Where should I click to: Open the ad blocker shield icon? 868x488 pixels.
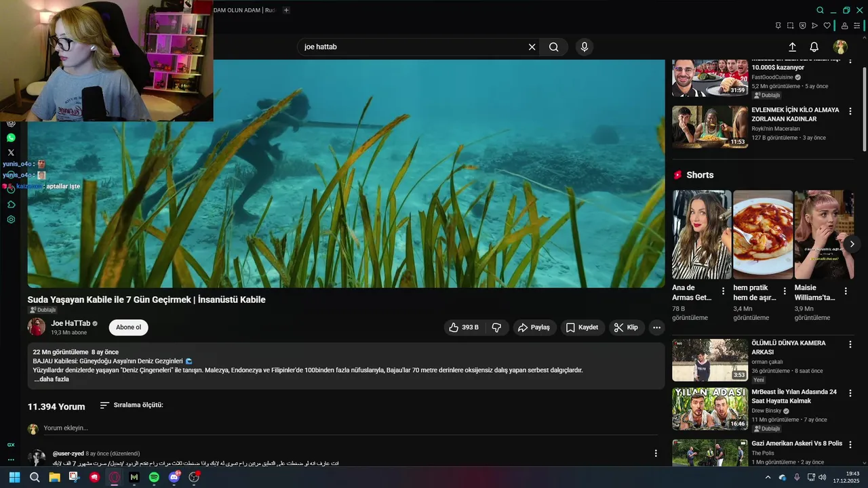[x=802, y=26]
